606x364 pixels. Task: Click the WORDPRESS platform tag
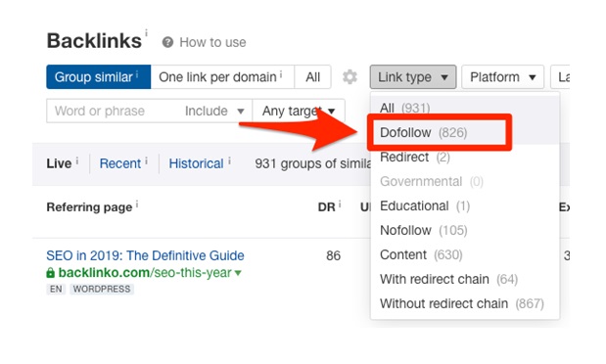click(102, 289)
